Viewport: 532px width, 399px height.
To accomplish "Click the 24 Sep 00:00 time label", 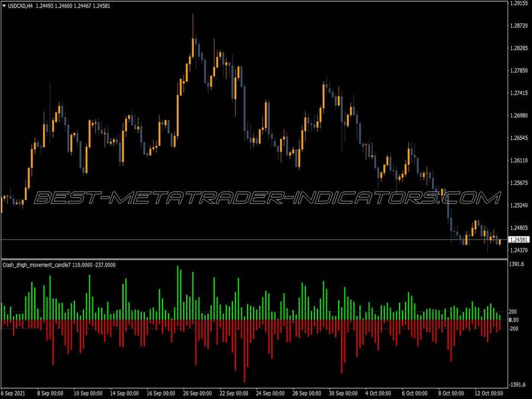I will click(x=270, y=393).
